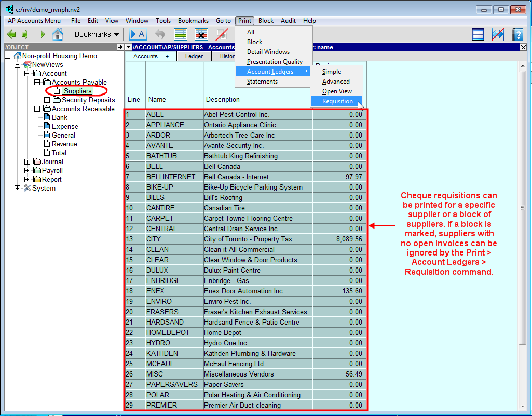532x416 pixels.
Task: Click the Home icon in the toolbar
Action: point(58,34)
